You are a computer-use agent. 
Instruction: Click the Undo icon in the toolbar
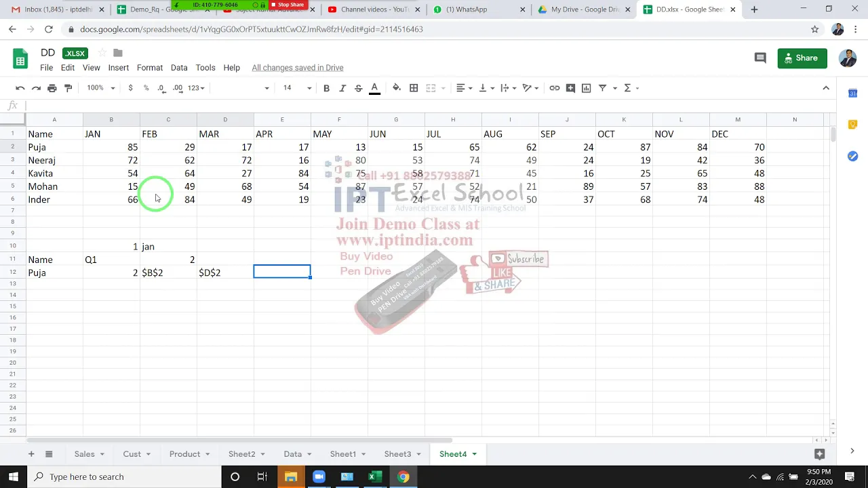coord(20,88)
